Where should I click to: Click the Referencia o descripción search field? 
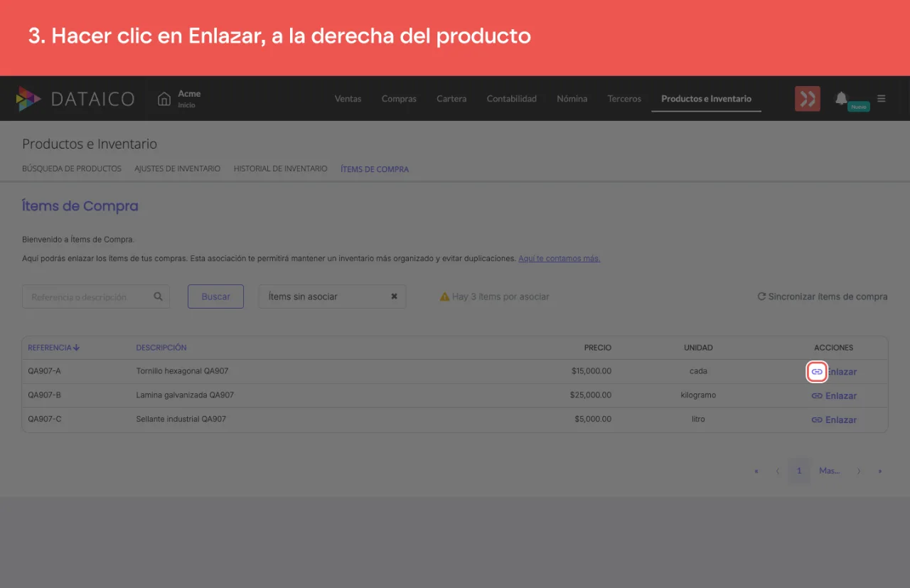pos(96,296)
